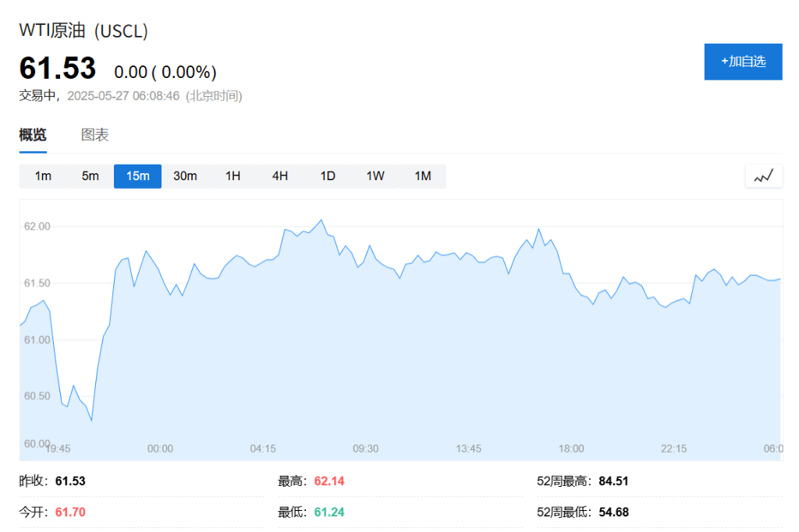Choose the 30m interval
The width and height of the screenshot is (799, 532).
[x=185, y=176]
